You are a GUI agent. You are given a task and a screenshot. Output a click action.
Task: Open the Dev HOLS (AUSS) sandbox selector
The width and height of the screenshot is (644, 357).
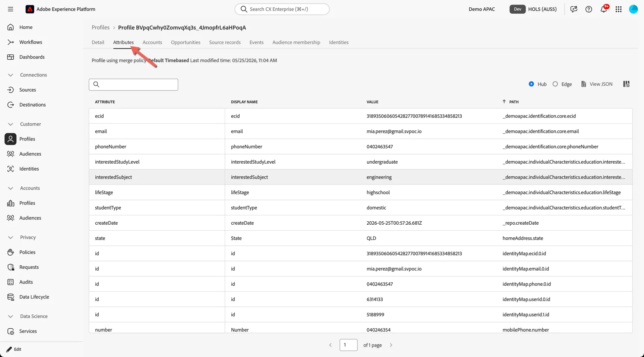[x=533, y=9]
